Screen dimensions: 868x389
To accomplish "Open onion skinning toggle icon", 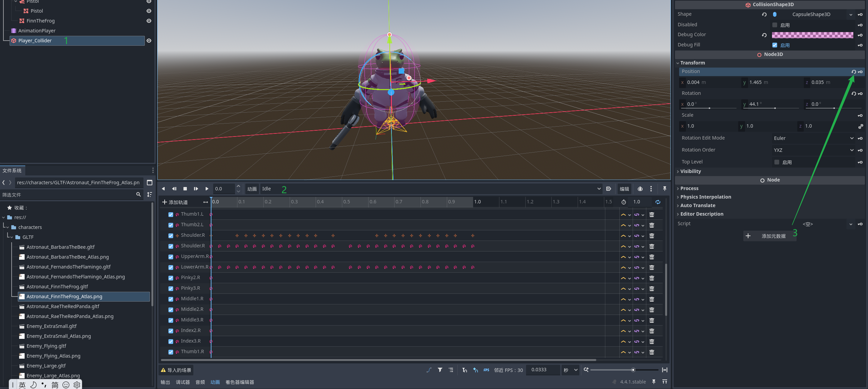I will pos(640,189).
